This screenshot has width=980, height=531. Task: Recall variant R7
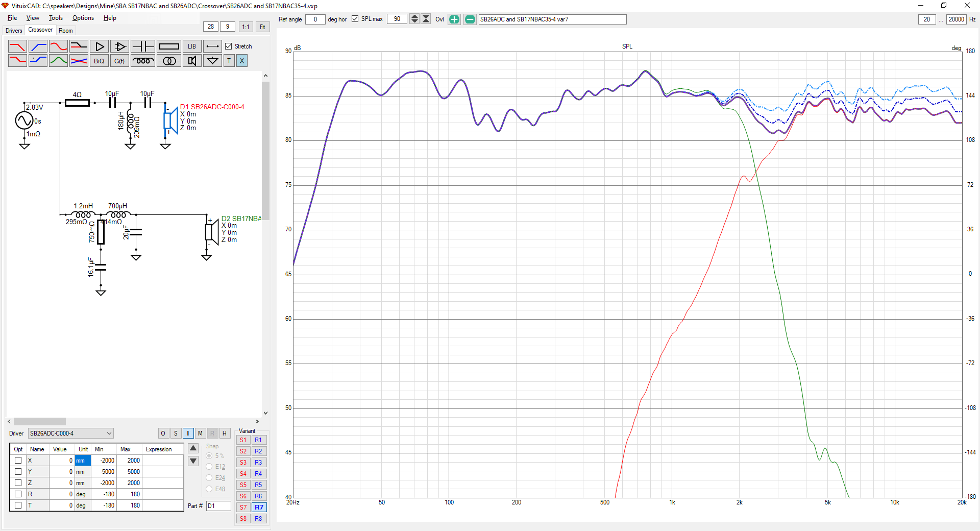point(259,508)
